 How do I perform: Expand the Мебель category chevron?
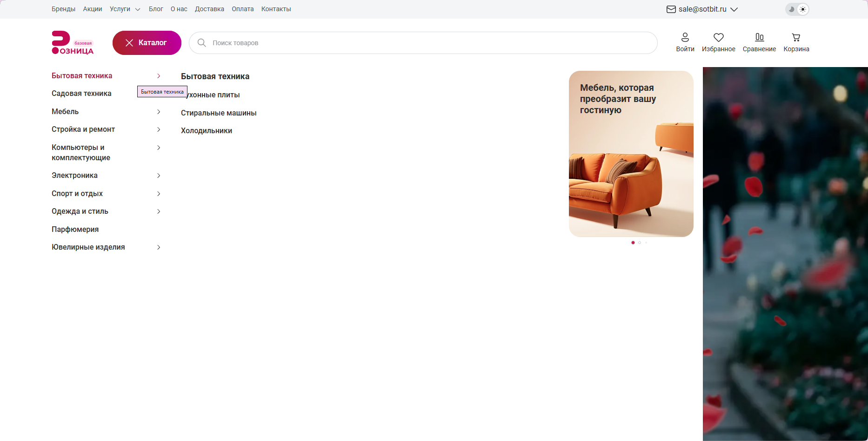click(159, 112)
